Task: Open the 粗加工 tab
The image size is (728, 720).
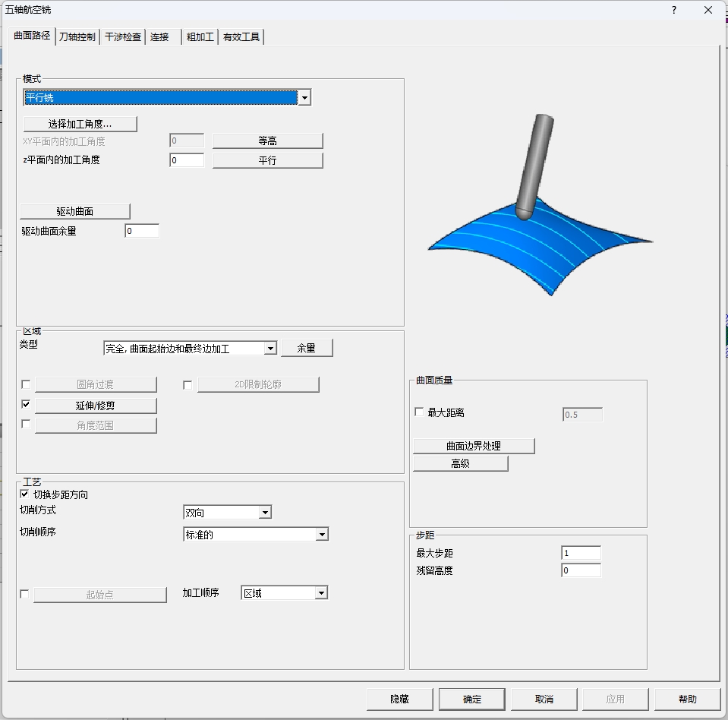Action: pyautogui.click(x=200, y=37)
